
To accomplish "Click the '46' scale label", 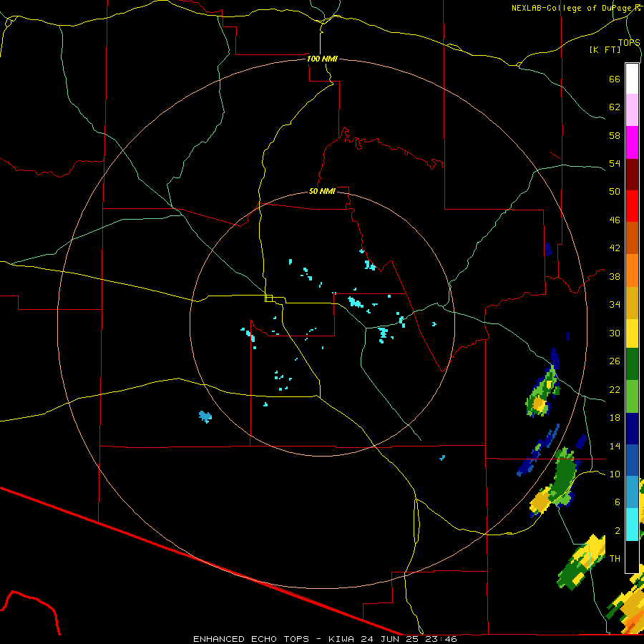I will pos(615,220).
